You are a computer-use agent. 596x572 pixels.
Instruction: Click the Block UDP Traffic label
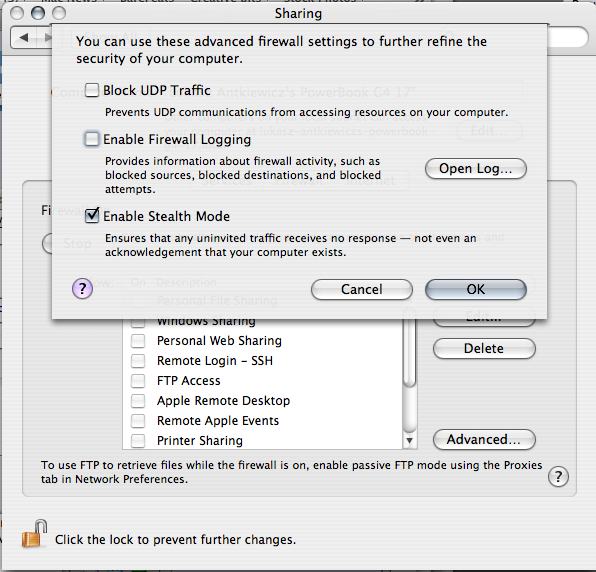point(157,90)
